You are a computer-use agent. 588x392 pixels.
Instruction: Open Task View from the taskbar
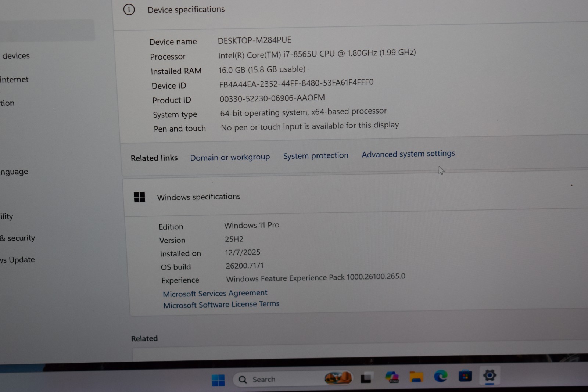click(x=366, y=377)
